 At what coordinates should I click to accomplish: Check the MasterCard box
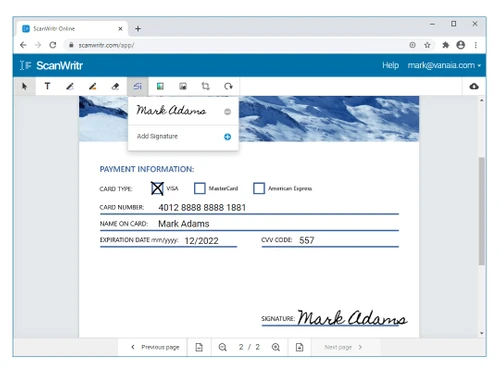[x=200, y=188]
